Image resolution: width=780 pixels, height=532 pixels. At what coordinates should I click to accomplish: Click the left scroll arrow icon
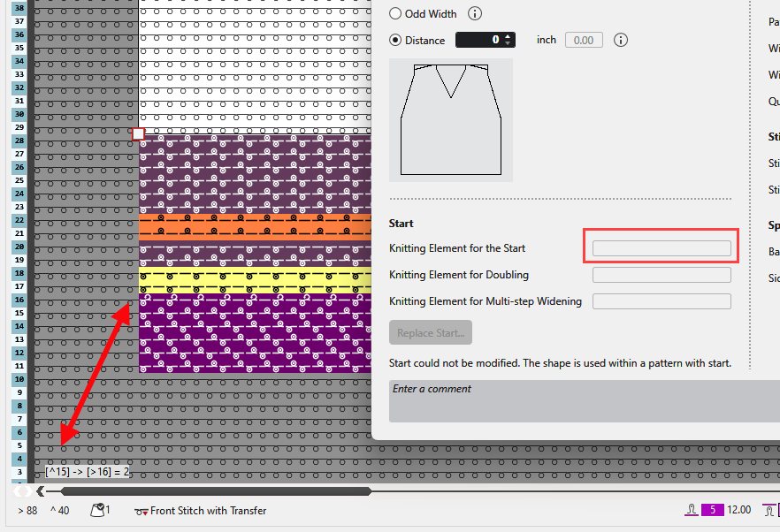40,491
